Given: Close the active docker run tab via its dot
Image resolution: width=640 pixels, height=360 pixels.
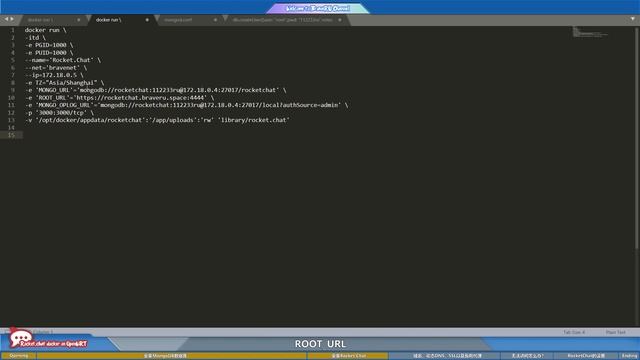Looking at the screenshot, I should click(x=147, y=20).
